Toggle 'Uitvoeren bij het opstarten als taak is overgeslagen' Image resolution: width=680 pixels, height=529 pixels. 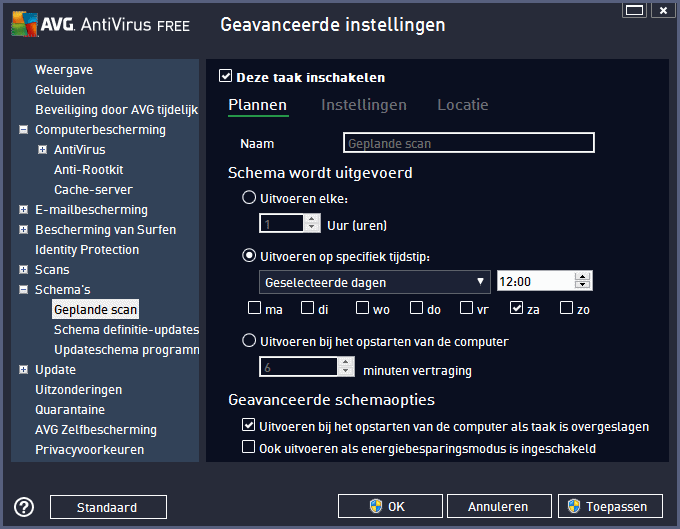coord(248,425)
